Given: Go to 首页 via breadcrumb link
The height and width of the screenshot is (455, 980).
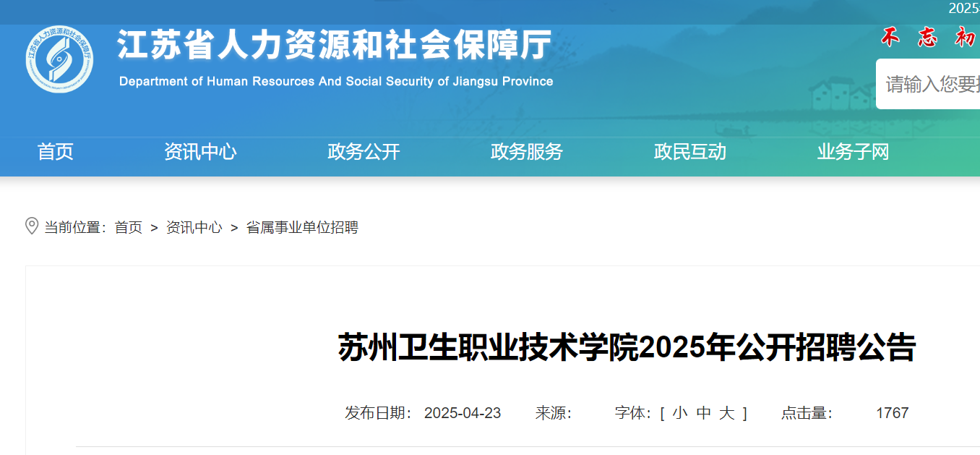Looking at the screenshot, I should coord(129,228).
